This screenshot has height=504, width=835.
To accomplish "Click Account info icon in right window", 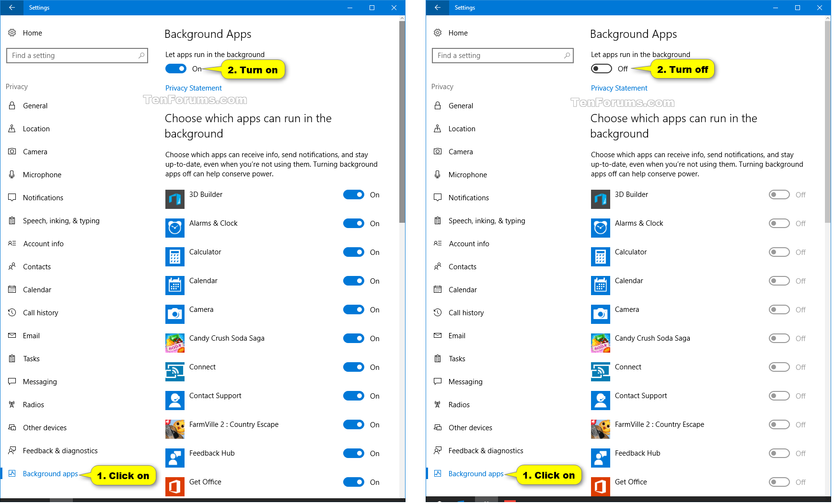I will [438, 243].
